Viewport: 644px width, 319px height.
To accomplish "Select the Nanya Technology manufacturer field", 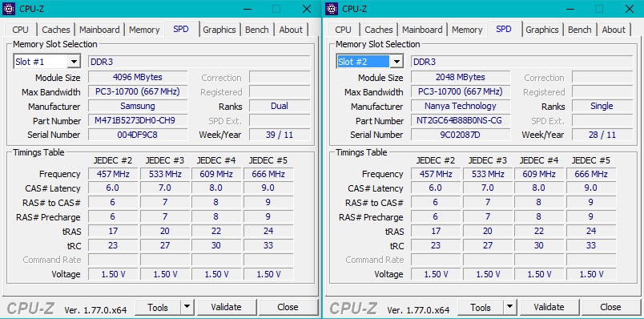I will 461,106.
